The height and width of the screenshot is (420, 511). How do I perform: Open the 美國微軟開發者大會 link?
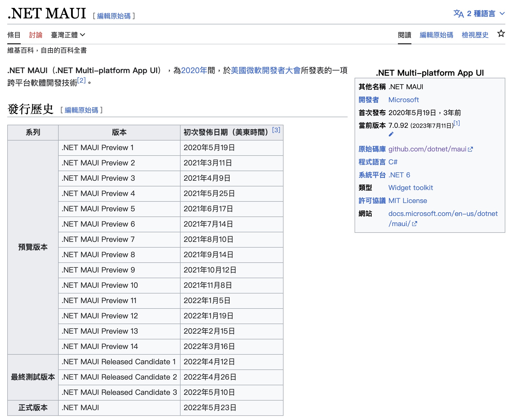[x=266, y=70]
